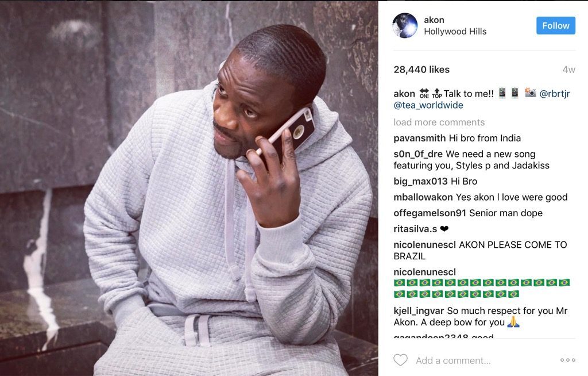Like the post with heart icon
Viewport: 588px width, 376px height.
[400, 360]
